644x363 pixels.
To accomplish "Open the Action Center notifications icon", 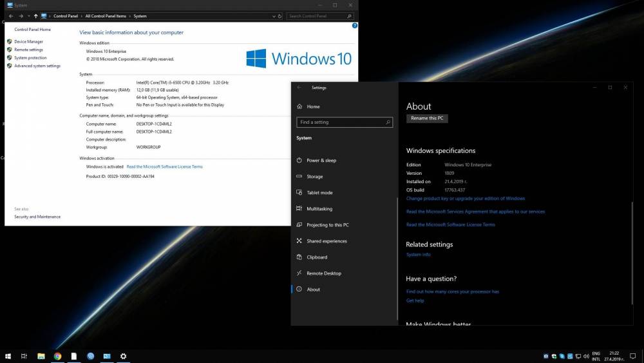I will coord(633,357).
